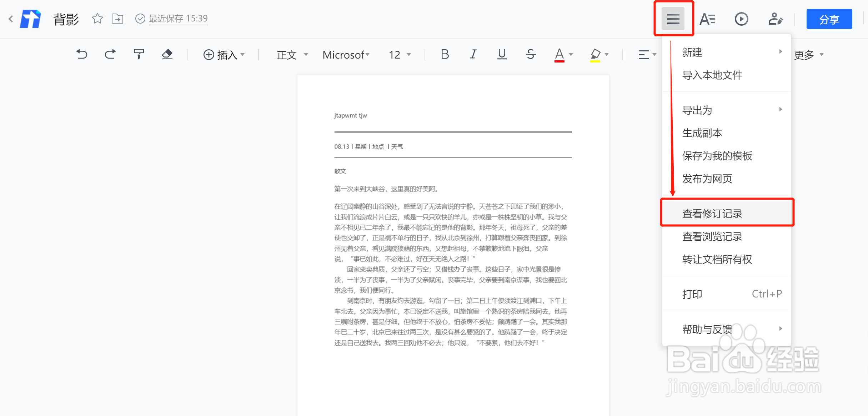The width and height of the screenshot is (868, 416).
Task: Click the Aa text tool icon
Action: point(708,19)
